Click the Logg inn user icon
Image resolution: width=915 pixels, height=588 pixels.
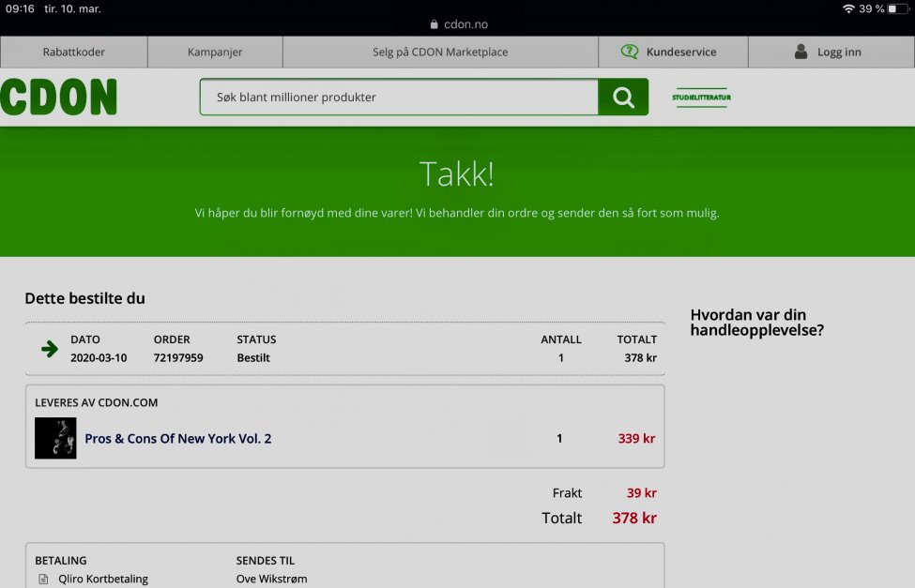click(801, 52)
